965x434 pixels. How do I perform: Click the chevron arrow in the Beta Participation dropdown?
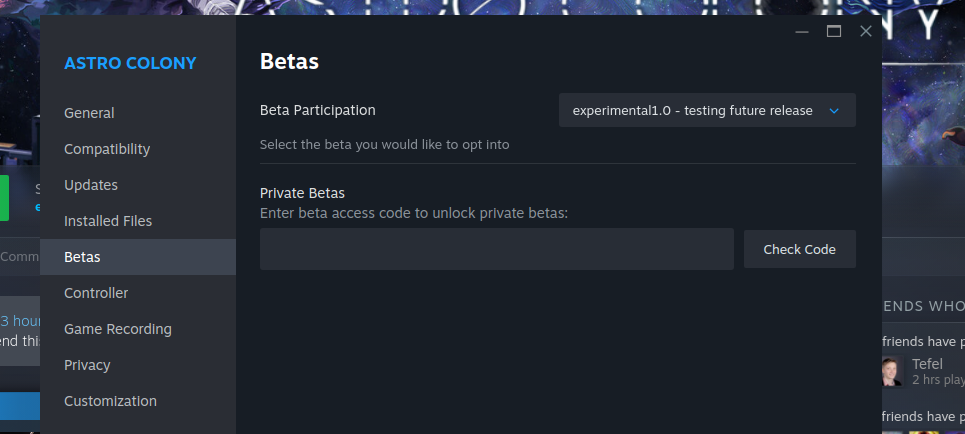pos(834,111)
